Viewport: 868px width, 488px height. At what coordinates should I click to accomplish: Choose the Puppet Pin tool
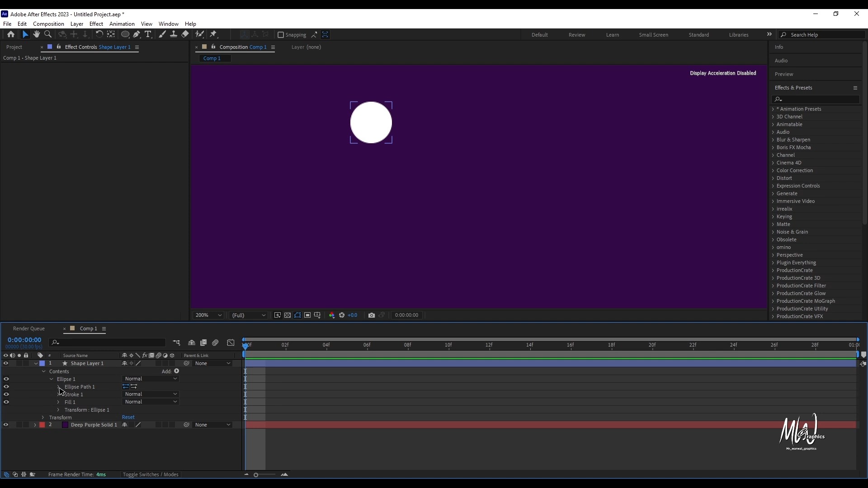[x=213, y=34]
